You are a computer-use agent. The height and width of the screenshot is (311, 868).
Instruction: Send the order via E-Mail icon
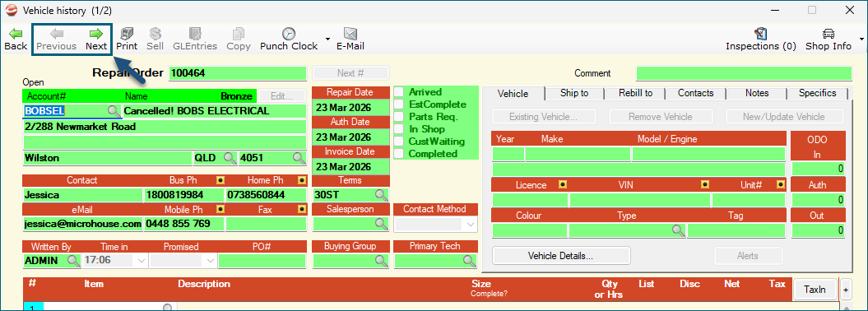[350, 33]
